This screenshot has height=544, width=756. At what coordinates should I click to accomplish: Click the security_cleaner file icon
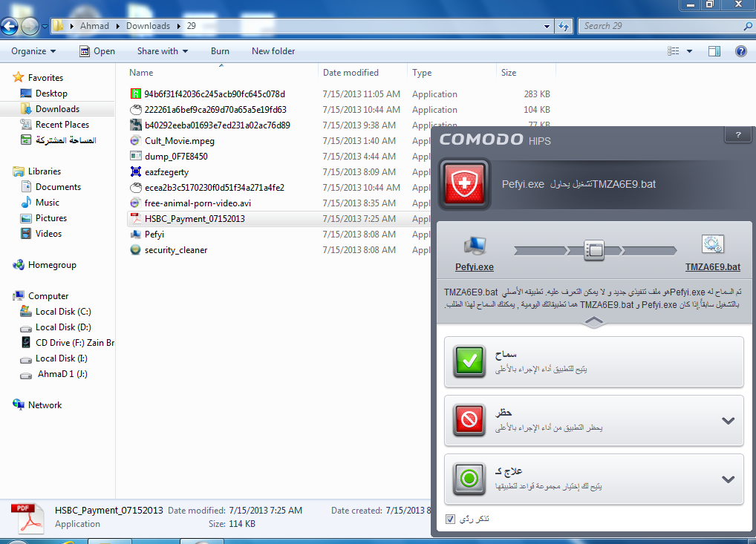pos(136,250)
